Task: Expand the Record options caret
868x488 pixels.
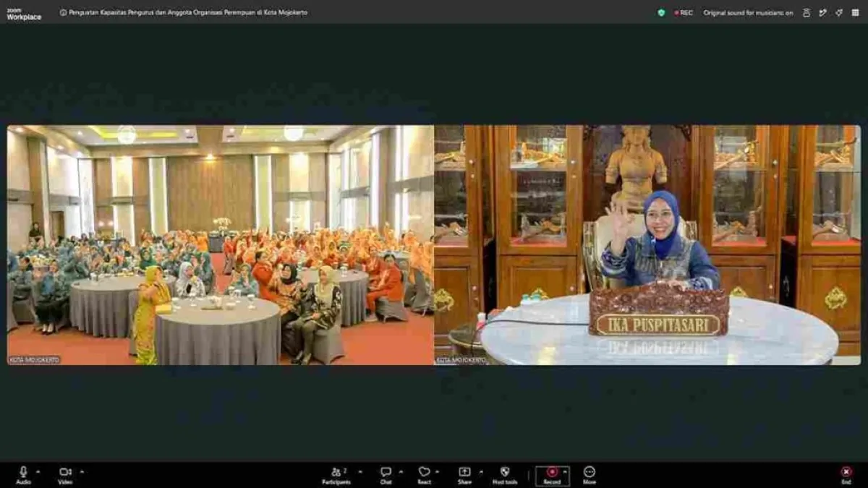Action: point(566,471)
